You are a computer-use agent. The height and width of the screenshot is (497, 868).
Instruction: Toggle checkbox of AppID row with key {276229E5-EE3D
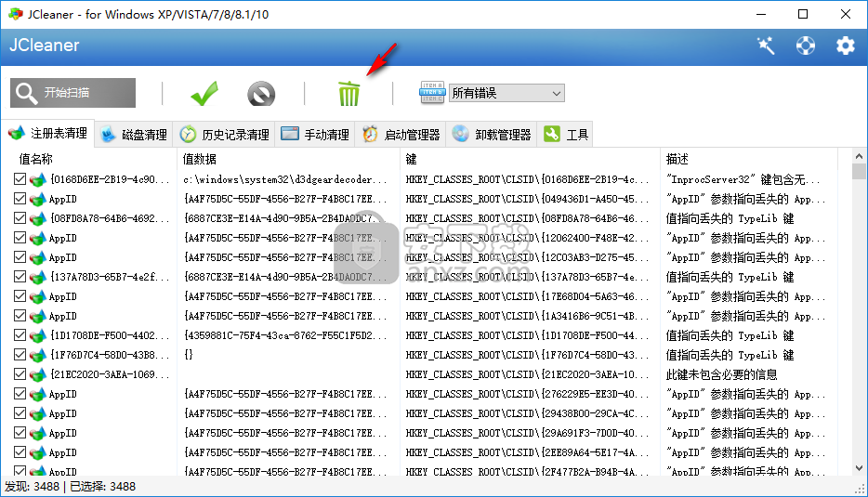coord(20,394)
